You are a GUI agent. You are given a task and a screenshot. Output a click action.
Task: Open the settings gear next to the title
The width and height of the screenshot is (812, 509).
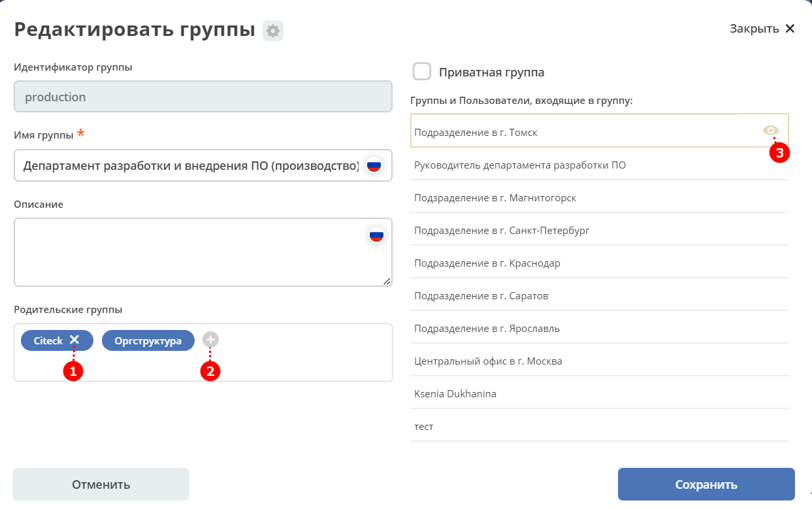coord(273,31)
